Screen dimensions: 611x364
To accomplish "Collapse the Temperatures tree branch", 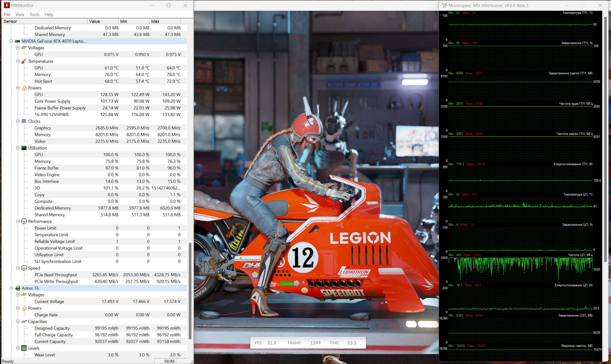I will coord(18,61).
